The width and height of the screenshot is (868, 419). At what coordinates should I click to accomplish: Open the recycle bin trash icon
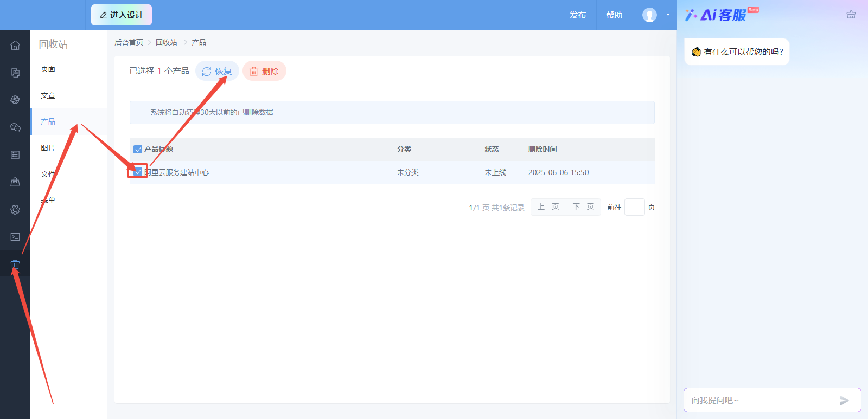[x=15, y=265]
